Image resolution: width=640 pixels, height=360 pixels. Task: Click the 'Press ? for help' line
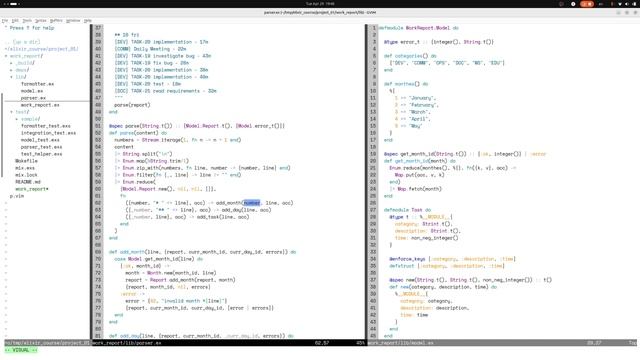coord(29,28)
